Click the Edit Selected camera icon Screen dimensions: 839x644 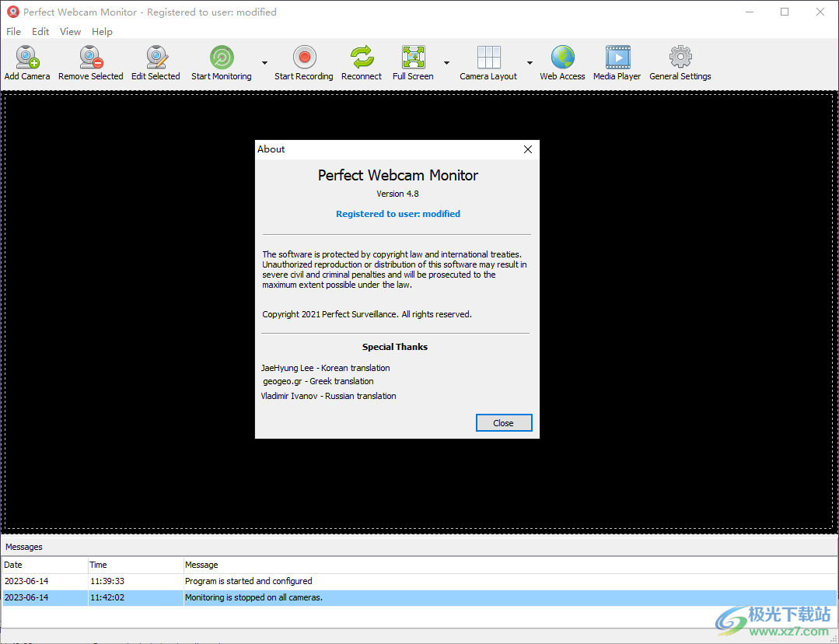click(156, 58)
